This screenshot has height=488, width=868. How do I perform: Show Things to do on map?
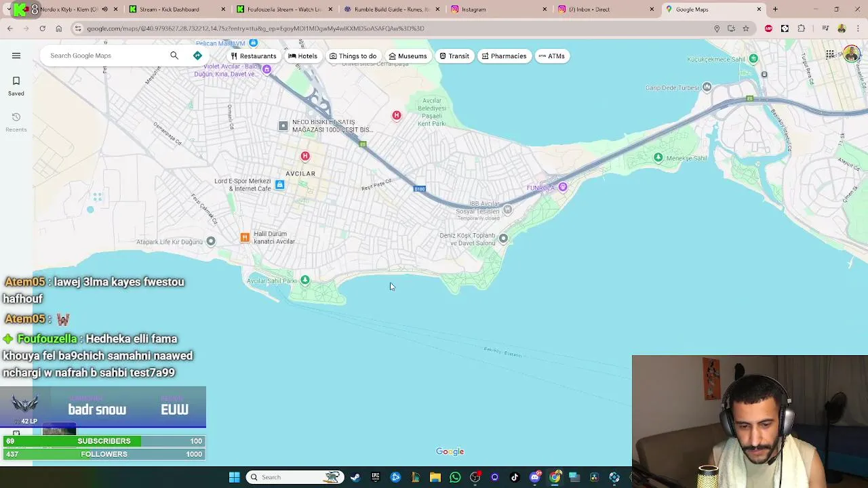tap(353, 56)
